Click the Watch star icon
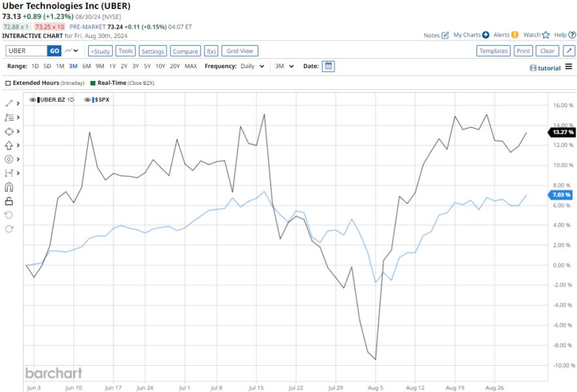Image resolution: width=577 pixels, height=392 pixels. (546, 35)
